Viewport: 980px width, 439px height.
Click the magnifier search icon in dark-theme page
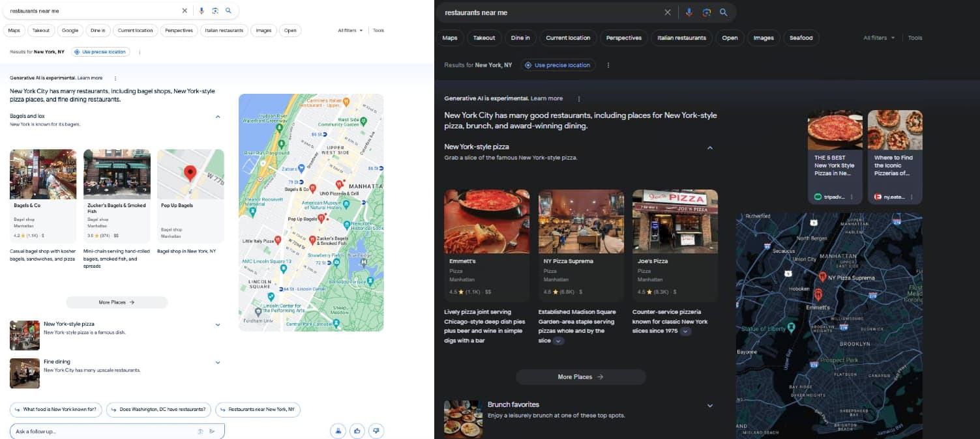pos(723,12)
